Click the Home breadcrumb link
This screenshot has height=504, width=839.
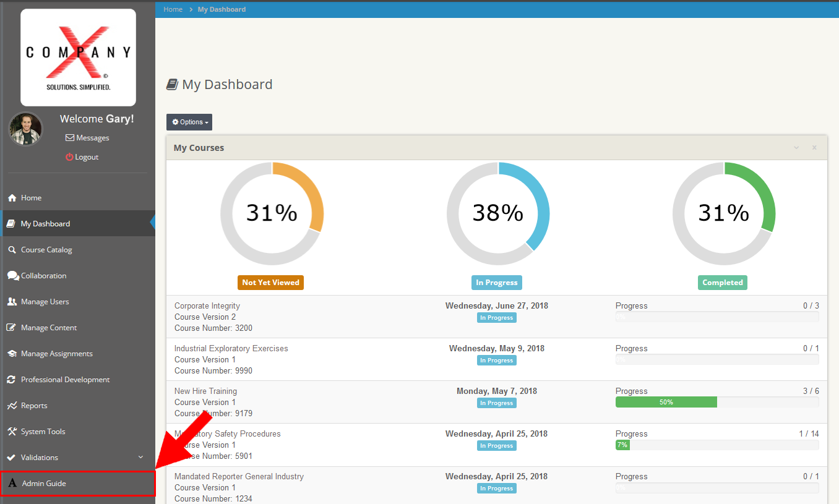pos(173,9)
